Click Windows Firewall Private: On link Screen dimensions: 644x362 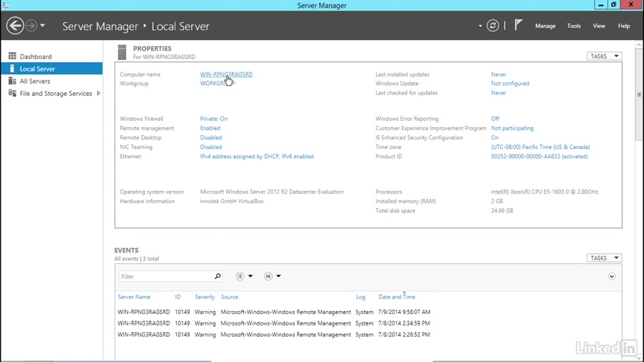(213, 119)
